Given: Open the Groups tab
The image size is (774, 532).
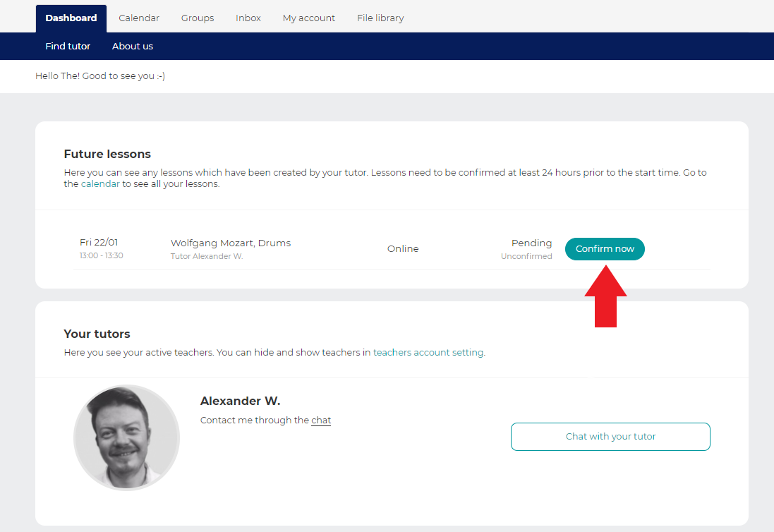Looking at the screenshot, I should (198, 18).
